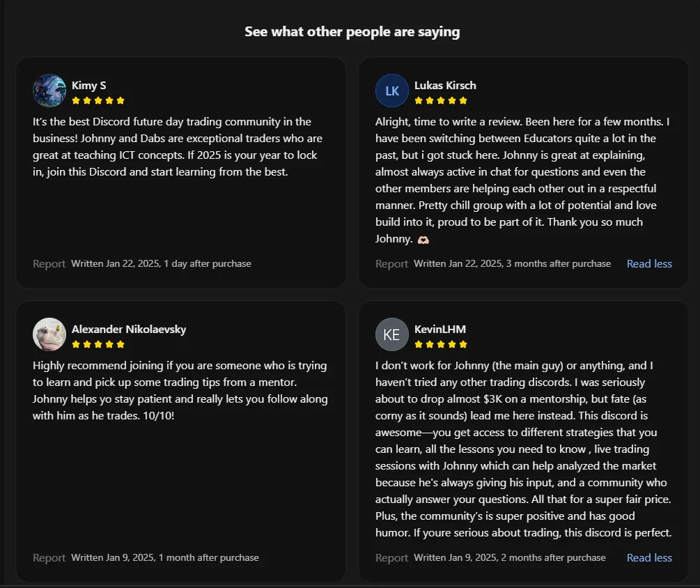Click Lukas Kirsch LK avatar
The width and height of the screenshot is (700, 588).
(392, 91)
